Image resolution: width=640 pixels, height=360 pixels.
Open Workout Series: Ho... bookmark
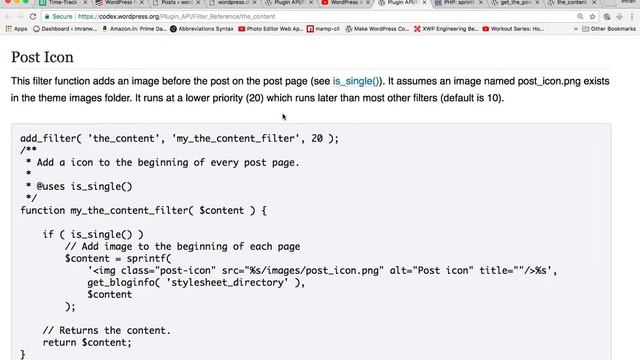point(513,29)
